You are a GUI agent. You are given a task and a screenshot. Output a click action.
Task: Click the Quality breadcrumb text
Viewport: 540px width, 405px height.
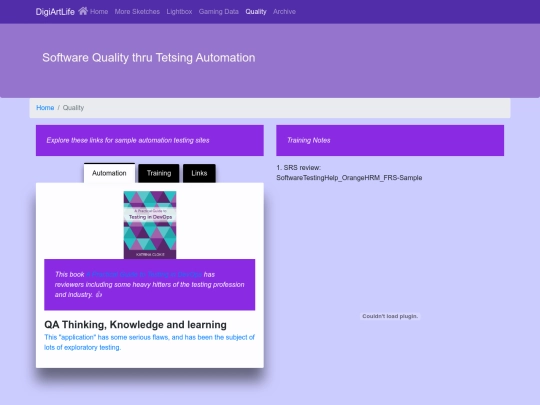pyautogui.click(x=73, y=108)
